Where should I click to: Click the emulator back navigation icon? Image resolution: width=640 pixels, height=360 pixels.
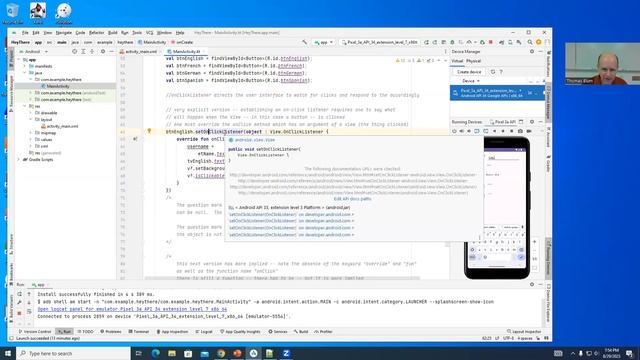pos(494,131)
